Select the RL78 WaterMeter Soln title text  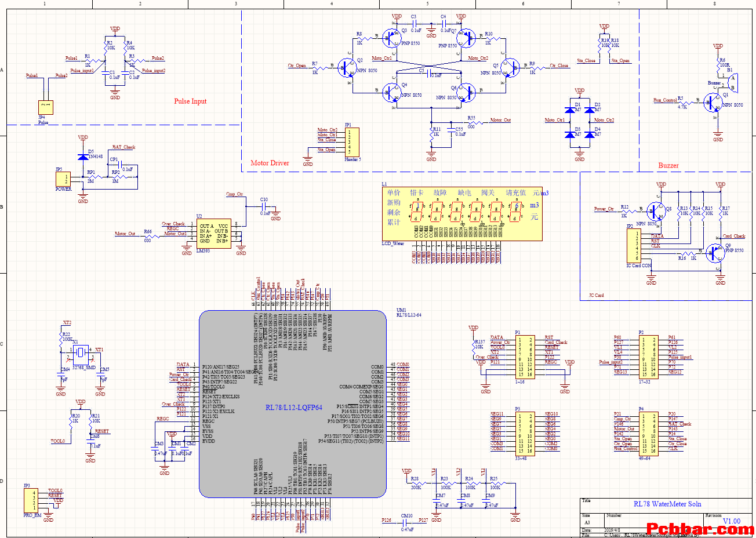click(659, 504)
